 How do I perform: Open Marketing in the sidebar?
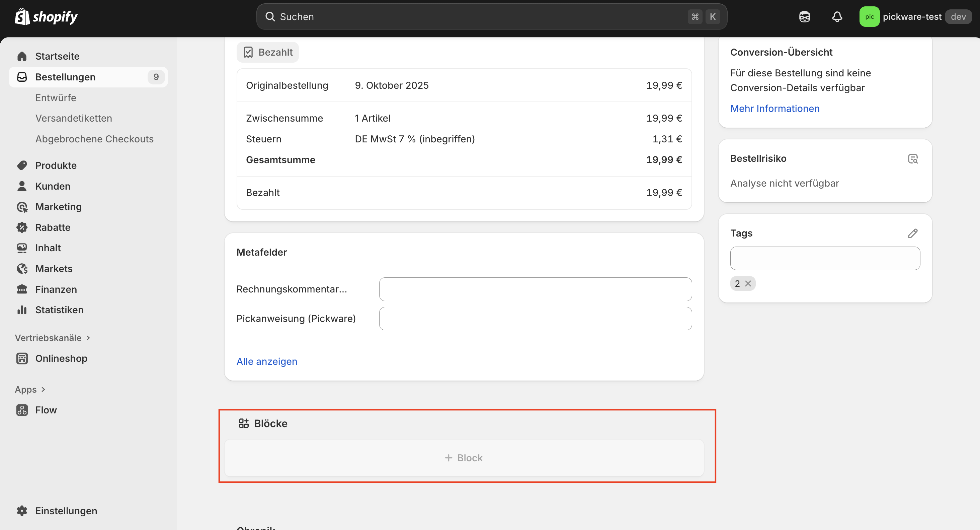pyautogui.click(x=58, y=207)
